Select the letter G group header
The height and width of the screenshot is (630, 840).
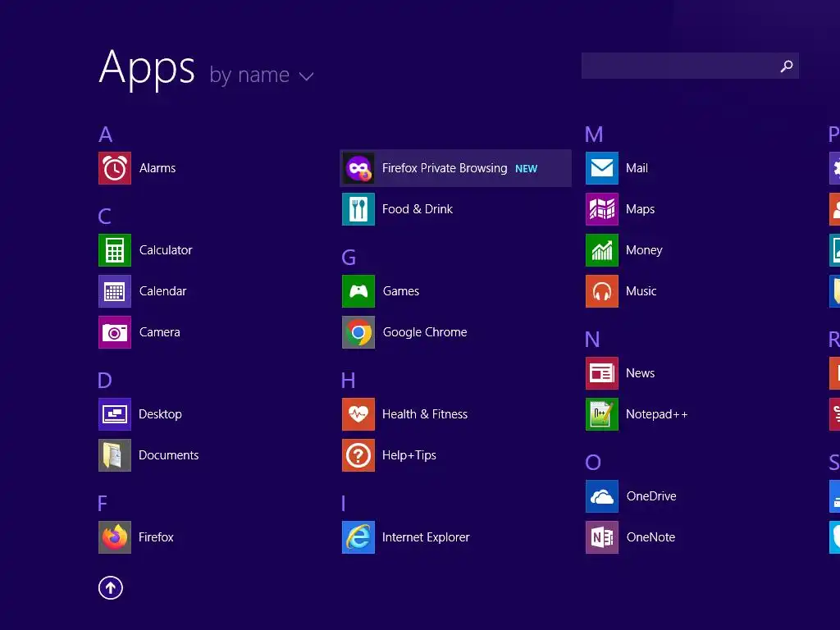349,258
